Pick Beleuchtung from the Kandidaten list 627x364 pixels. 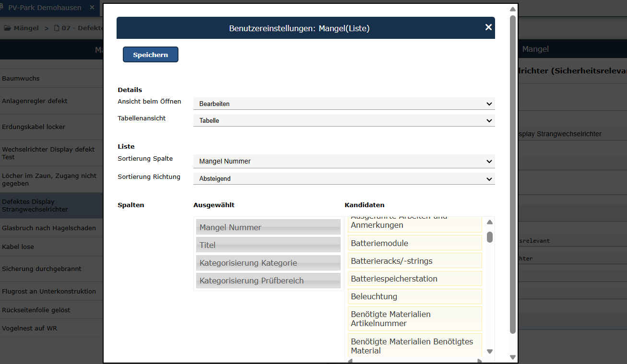[415, 296]
